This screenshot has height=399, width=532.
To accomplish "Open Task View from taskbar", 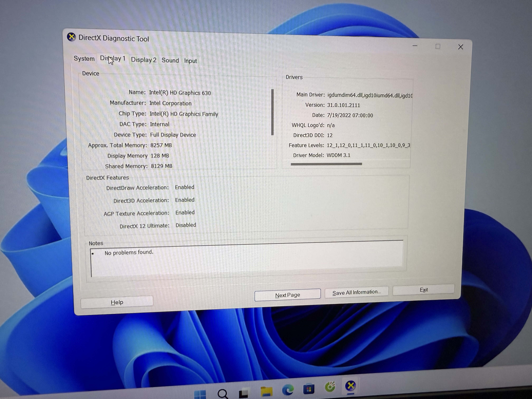I will tap(243, 393).
